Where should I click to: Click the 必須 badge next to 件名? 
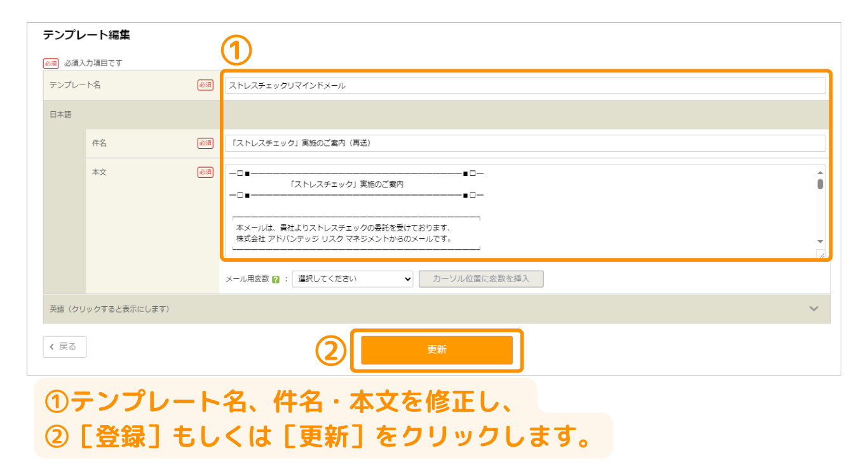(205, 144)
